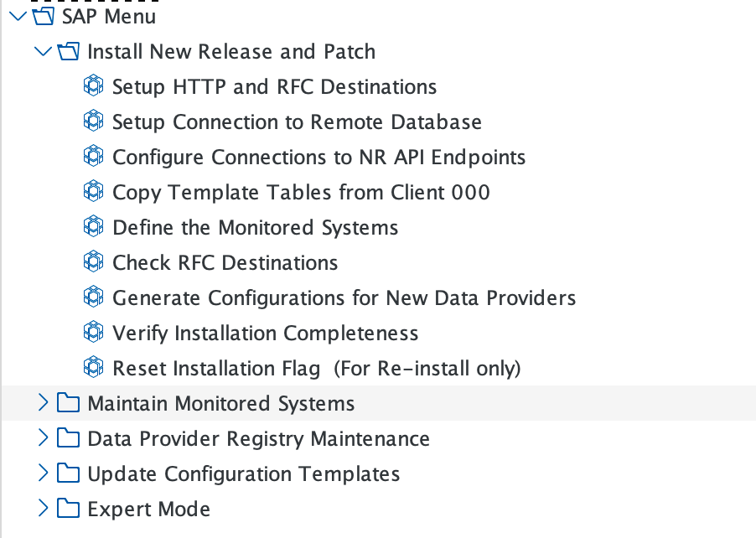Collapse the Install New Release and Patch folder
This screenshot has width=756, height=538.
43,50
